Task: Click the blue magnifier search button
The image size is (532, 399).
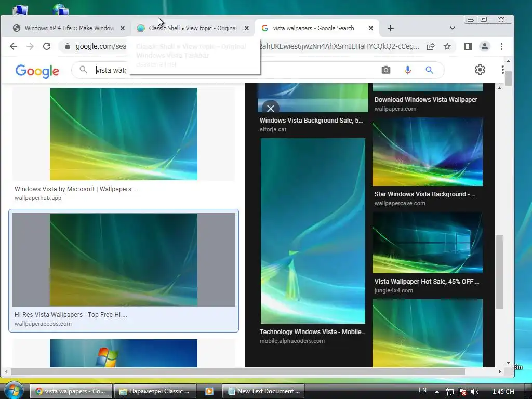Action: pos(429,70)
